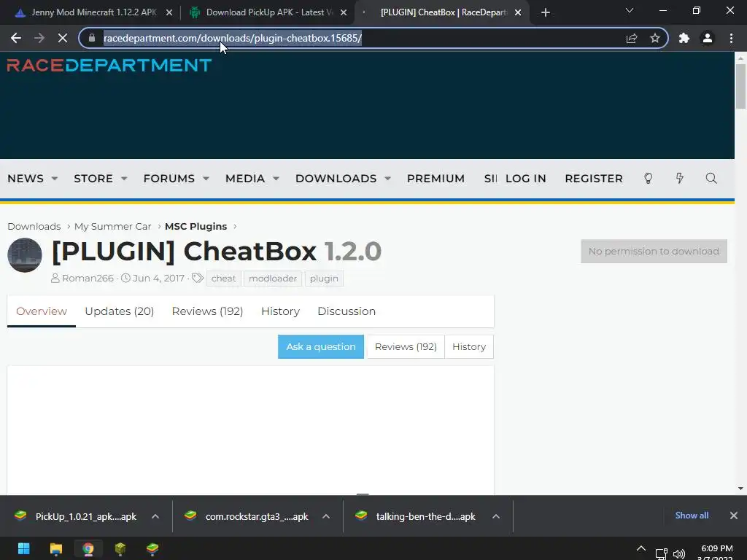The width and height of the screenshot is (747, 560).
Task: Click the volume speaker tray icon
Action: pos(679,554)
